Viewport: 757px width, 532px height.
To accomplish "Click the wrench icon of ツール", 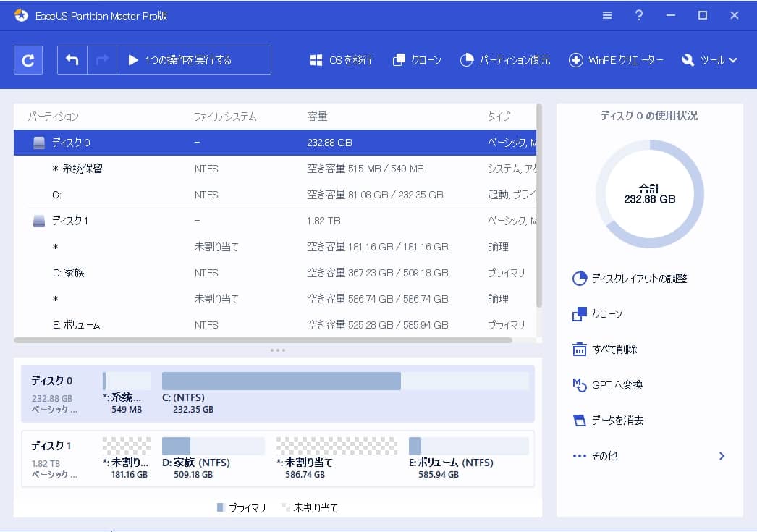I will tap(688, 60).
